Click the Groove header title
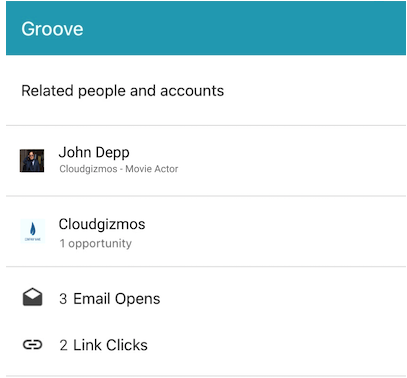Image resolution: width=407 pixels, height=378 pixels. tap(52, 29)
